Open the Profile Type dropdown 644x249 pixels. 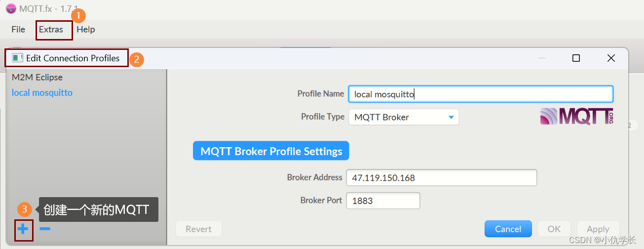(x=404, y=117)
